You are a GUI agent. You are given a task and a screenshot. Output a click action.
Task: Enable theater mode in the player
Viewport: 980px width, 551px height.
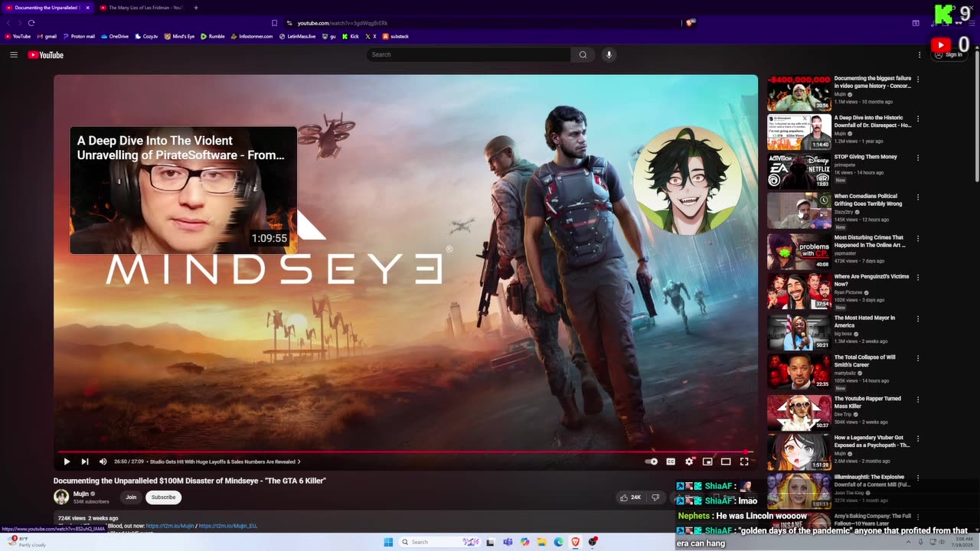(x=726, y=461)
